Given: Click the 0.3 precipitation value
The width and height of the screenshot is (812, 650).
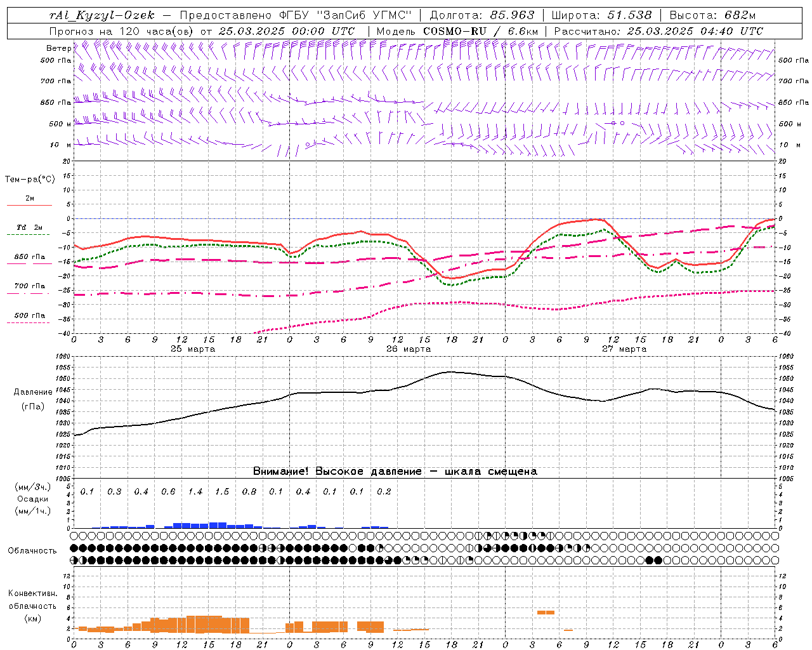Looking at the screenshot, I should pos(114,492).
